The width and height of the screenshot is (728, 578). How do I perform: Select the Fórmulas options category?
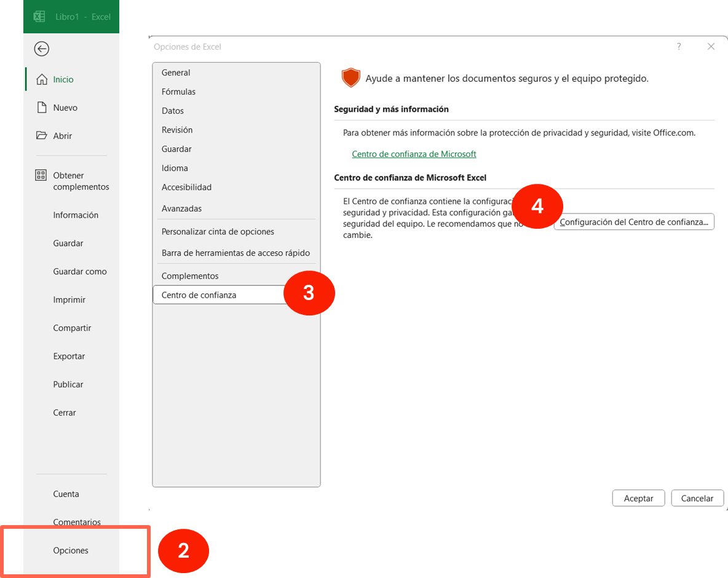tap(236, 92)
